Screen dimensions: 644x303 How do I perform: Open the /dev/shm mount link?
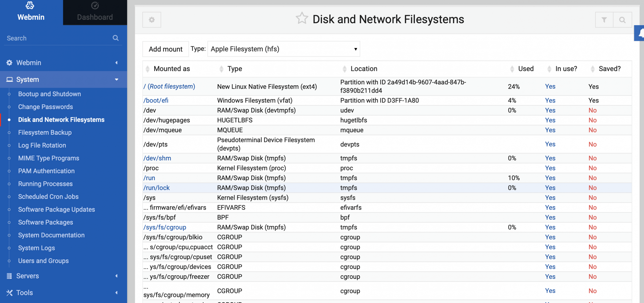pos(157,158)
